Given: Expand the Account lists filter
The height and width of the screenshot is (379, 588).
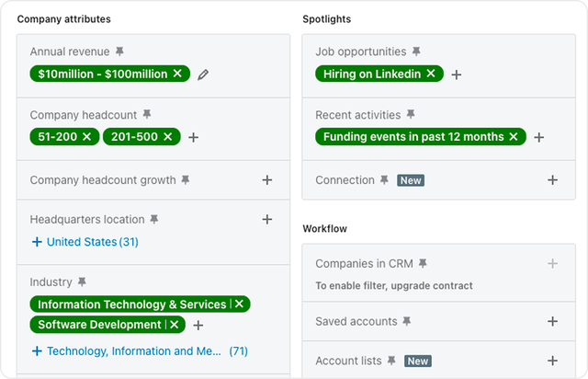Looking at the screenshot, I should [x=552, y=361].
